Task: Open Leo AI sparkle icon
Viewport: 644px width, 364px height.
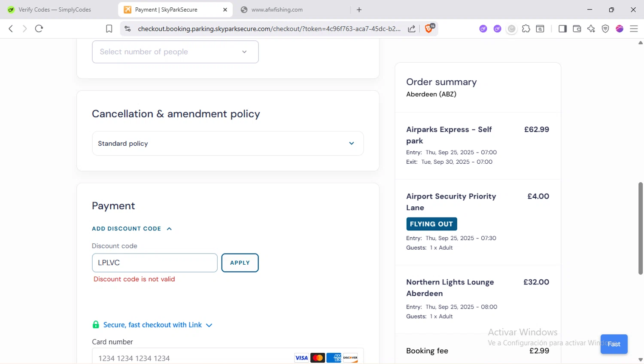Action: coord(591,29)
